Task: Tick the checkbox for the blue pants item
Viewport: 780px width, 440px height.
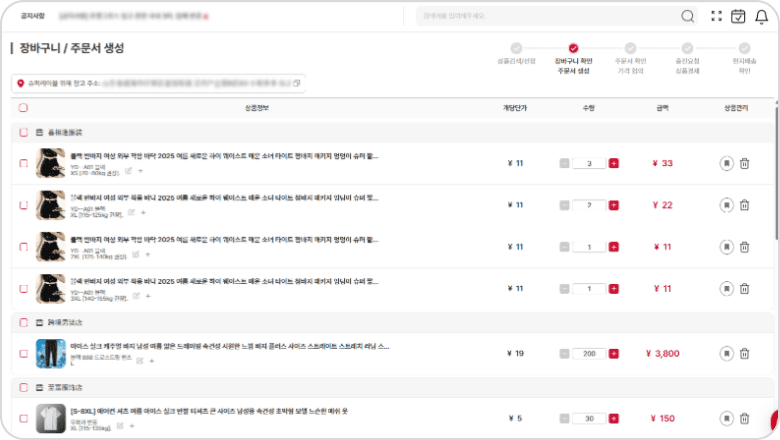Action: 23,354
